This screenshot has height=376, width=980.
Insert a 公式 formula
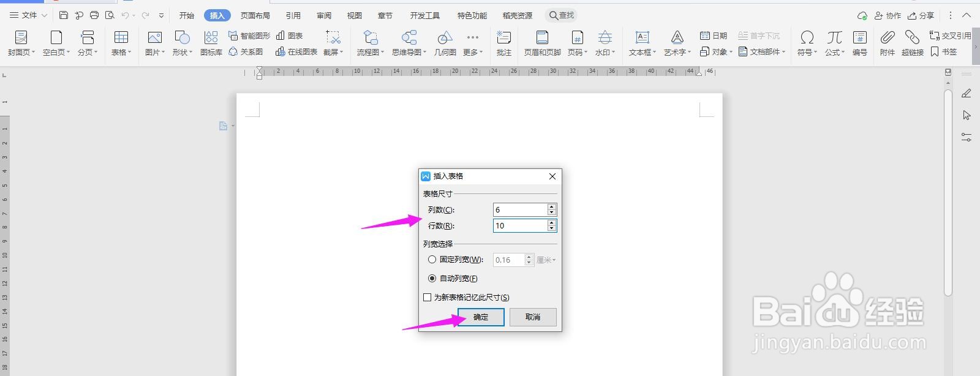click(834, 43)
